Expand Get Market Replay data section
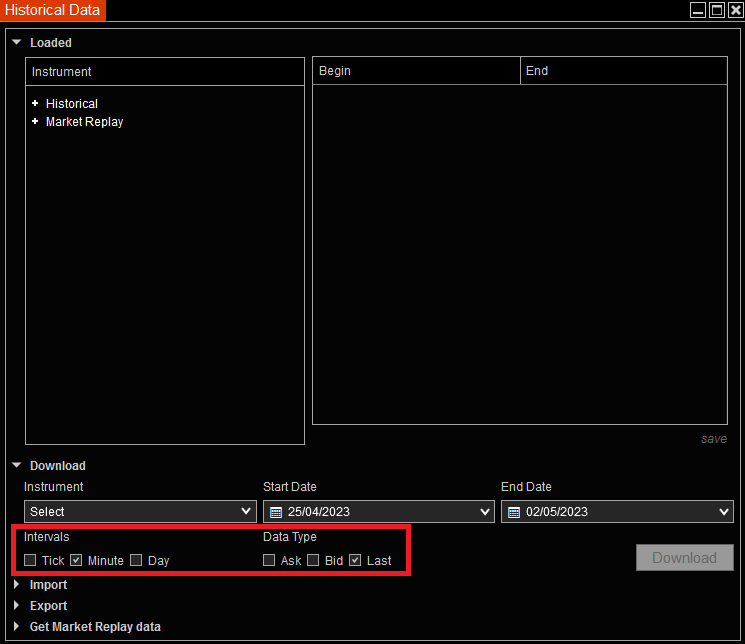The image size is (745, 644). (x=17, y=626)
